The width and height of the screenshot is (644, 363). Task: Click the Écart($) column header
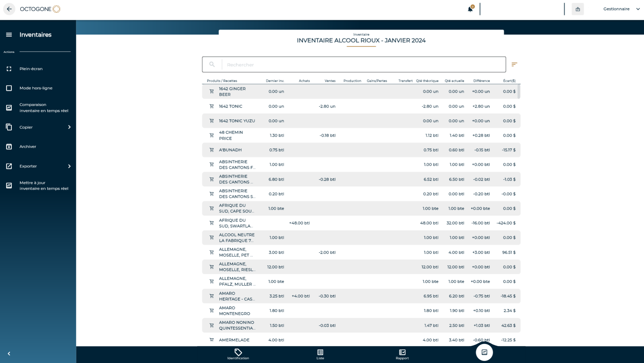[509, 81]
